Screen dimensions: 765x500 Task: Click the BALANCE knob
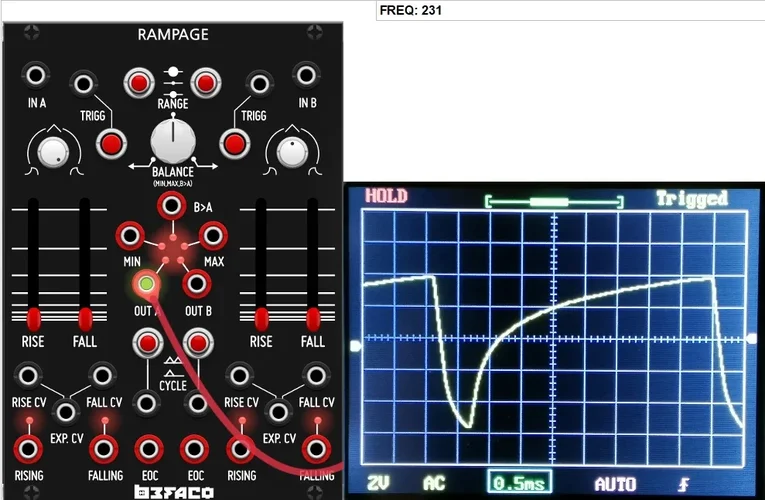173,141
